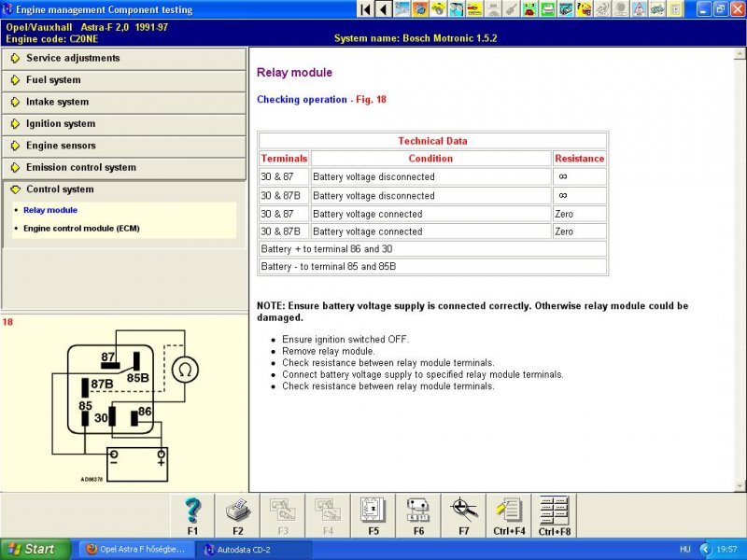Open the F6 connector pins icon
Screen dimensions: 747x560
point(418,516)
